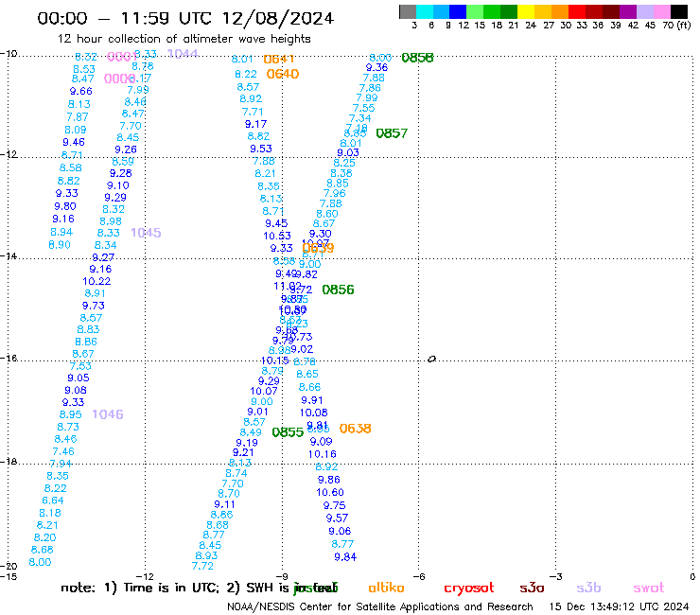
Task: Click the wave height value '10.22'
Action: 96,281
